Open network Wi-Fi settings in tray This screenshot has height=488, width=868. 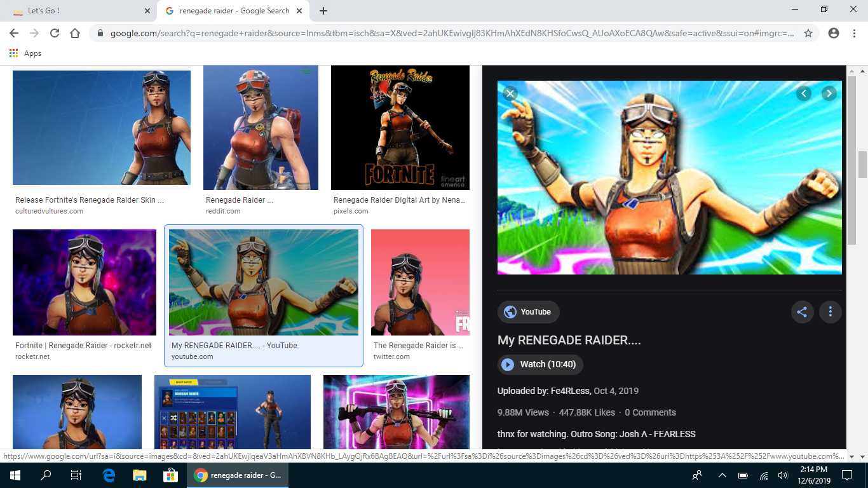point(764,475)
